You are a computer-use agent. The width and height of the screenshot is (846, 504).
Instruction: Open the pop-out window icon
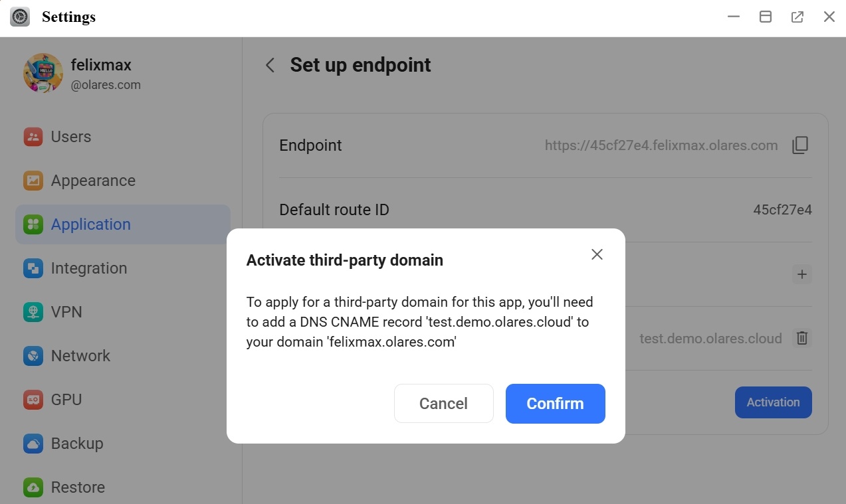[797, 16]
